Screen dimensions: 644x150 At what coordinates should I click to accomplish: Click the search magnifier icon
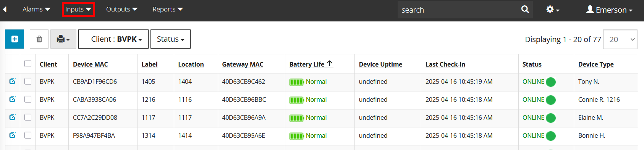(x=525, y=10)
